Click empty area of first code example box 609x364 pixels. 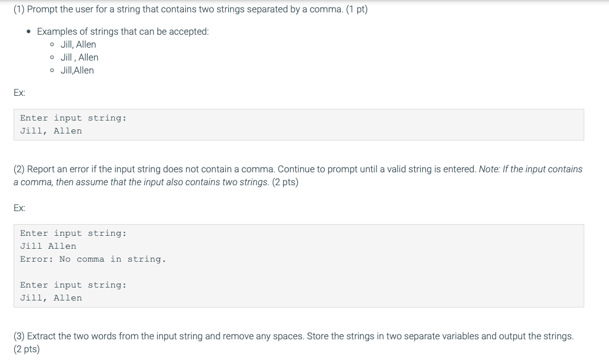point(350,125)
